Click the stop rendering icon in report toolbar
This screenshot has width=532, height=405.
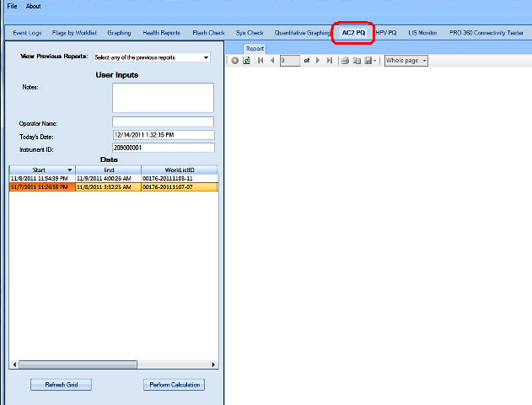(235, 61)
